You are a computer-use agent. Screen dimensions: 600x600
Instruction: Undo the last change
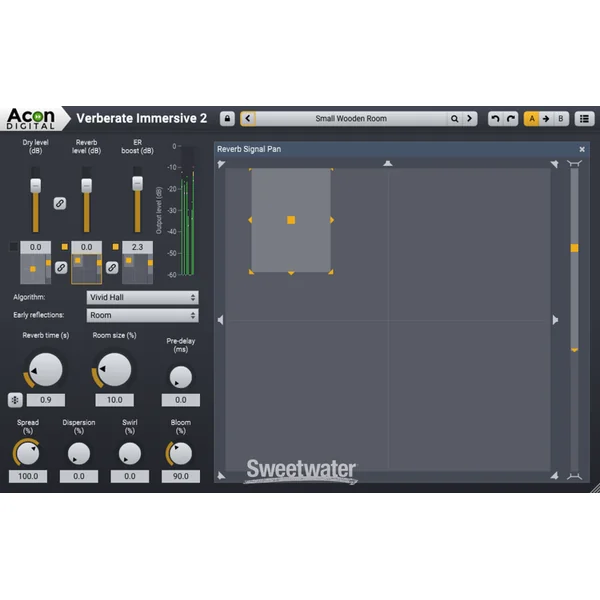(495, 119)
